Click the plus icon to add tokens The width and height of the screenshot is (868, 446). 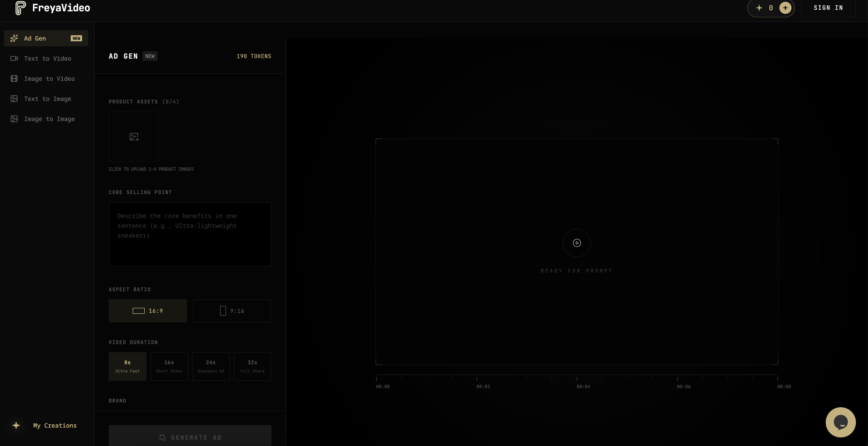(785, 8)
